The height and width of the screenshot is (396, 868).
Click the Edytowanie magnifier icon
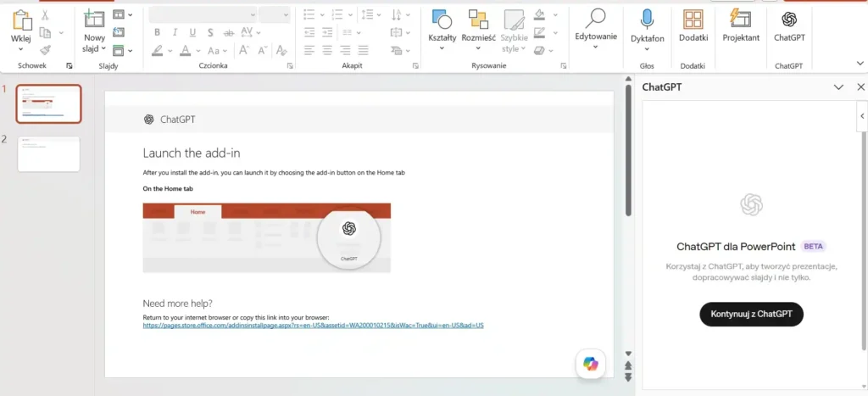coord(596,20)
